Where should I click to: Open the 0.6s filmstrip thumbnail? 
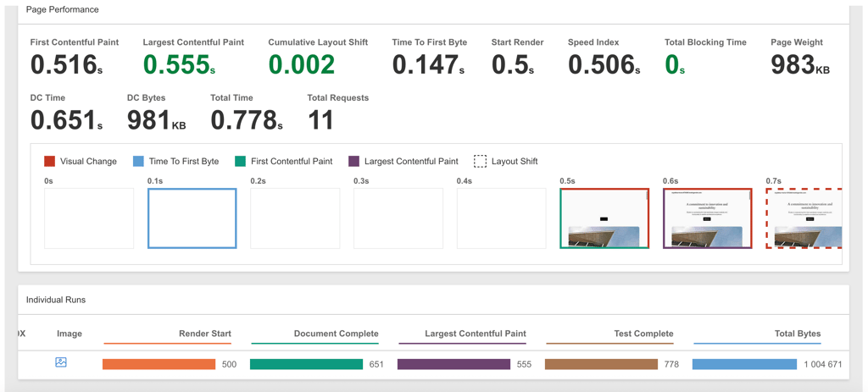(708, 218)
